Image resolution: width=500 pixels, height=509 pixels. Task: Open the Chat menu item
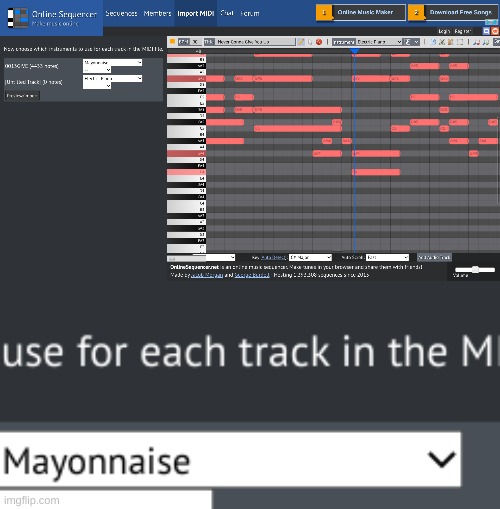[x=227, y=13]
